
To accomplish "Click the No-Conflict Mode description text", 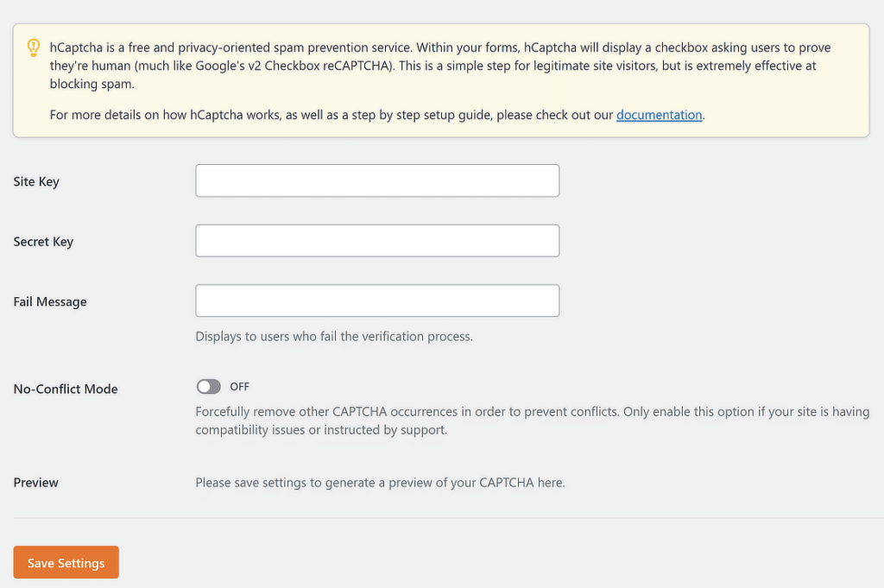I will point(532,420).
